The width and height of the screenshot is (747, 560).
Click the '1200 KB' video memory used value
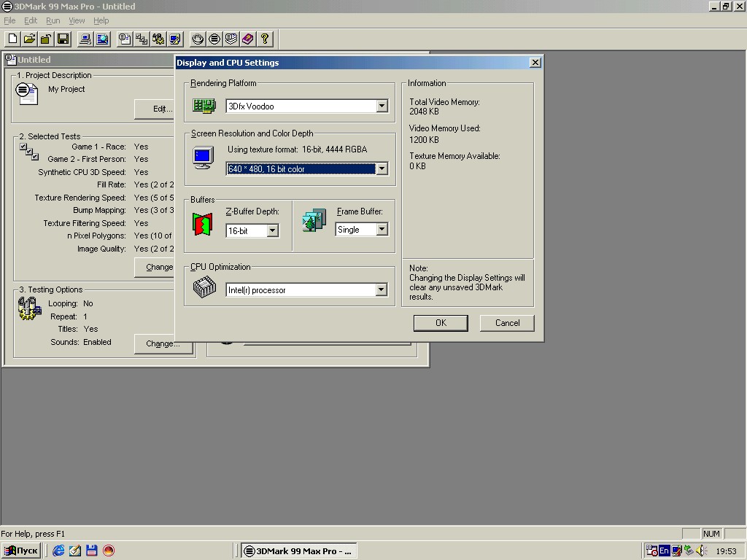[424, 139]
